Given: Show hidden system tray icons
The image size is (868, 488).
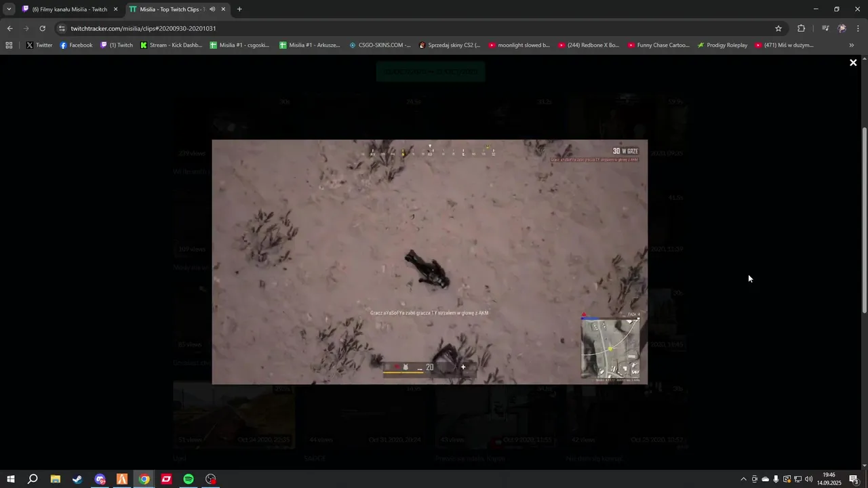Looking at the screenshot, I should pyautogui.click(x=743, y=479).
